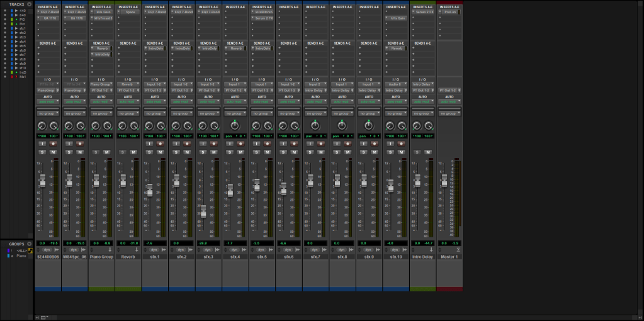This screenshot has width=644, height=321.
Task: Open the group assignment dropdown on sfx.6
Action: click(x=288, y=113)
